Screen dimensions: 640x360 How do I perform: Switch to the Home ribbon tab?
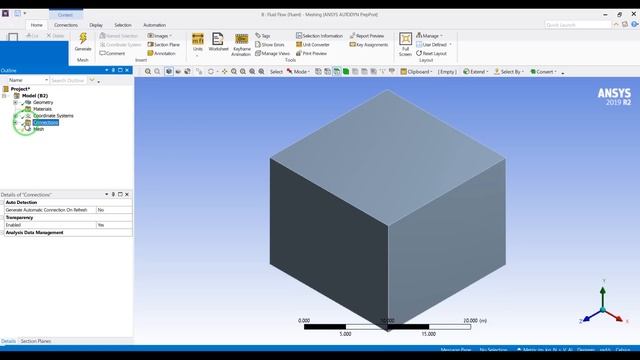pos(36,25)
